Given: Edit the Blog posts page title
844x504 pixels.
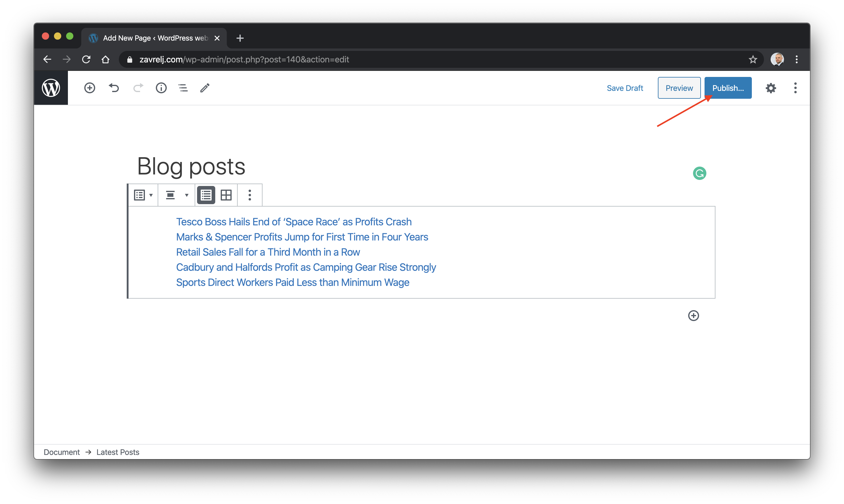Looking at the screenshot, I should 191,166.
